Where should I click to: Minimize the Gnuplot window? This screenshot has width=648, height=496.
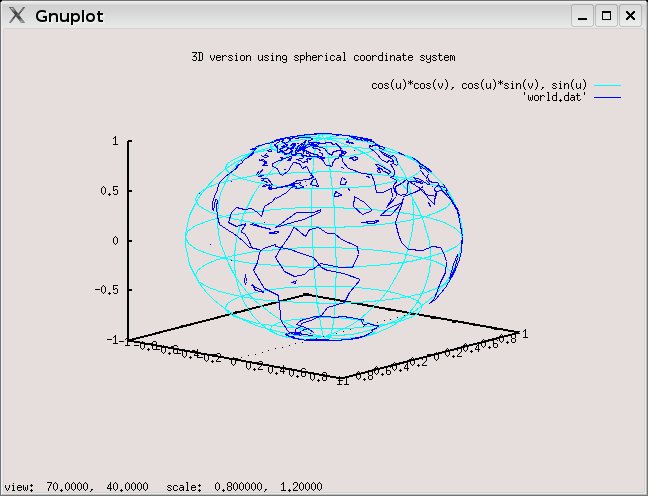583,16
